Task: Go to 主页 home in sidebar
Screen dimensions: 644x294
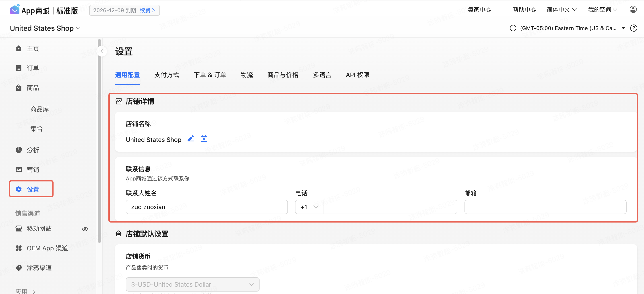Action: click(x=33, y=49)
